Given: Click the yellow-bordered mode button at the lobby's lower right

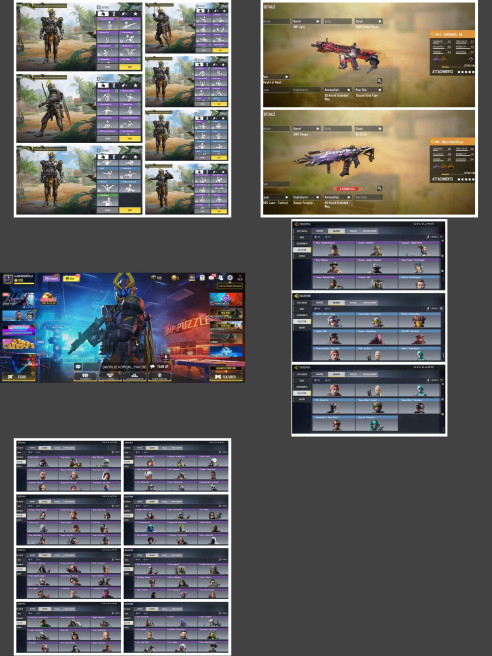Looking at the screenshot, I should (226, 377).
